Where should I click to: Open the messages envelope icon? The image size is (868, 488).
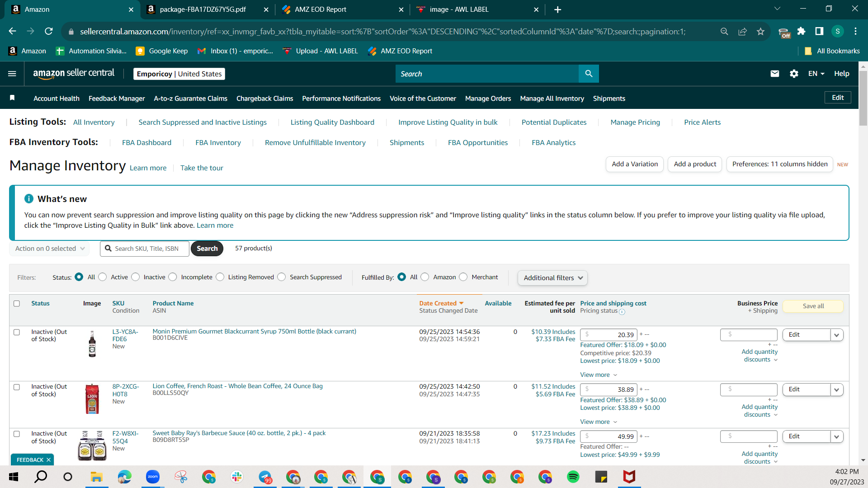coord(775,74)
